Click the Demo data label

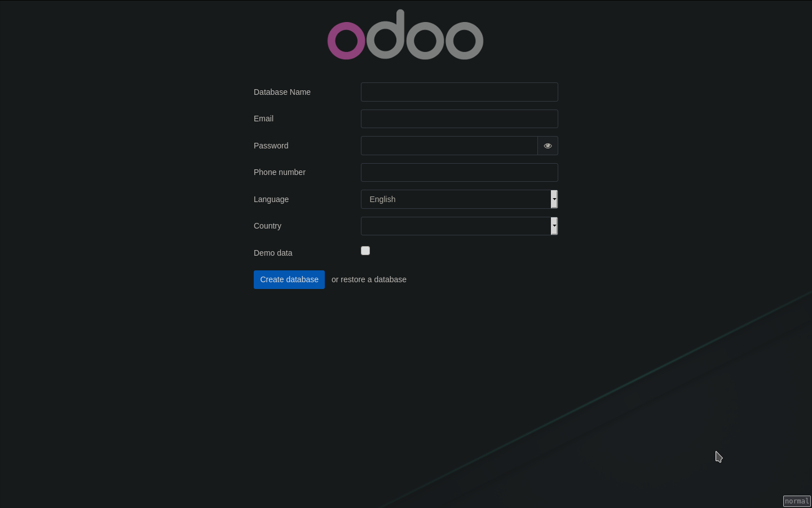pyautogui.click(x=273, y=253)
